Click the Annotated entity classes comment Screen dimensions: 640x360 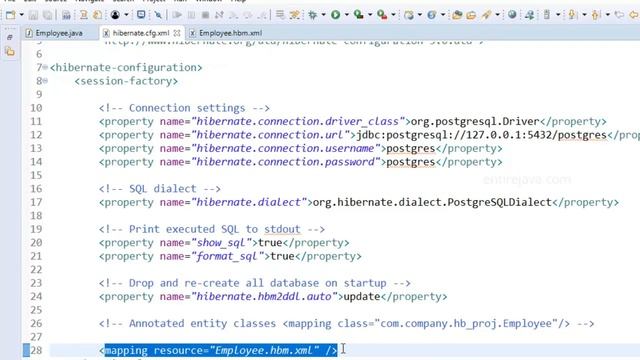click(346, 323)
